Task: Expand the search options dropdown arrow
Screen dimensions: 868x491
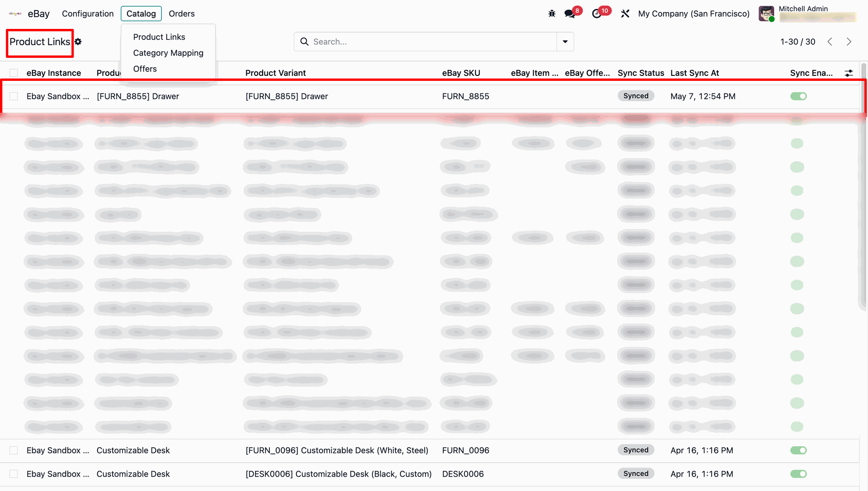Action: (565, 42)
